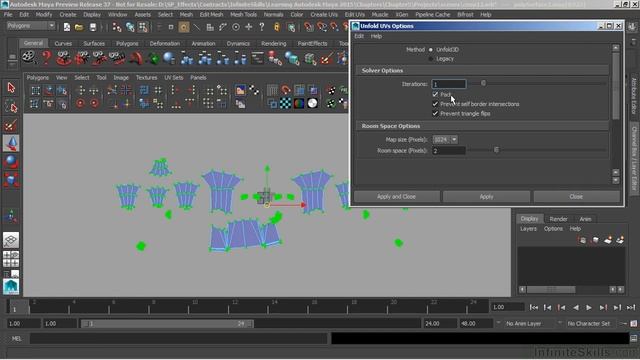640x360 pixels.
Task: Click the Maya home icon at toolbox bottom
Action: point(11,287)
